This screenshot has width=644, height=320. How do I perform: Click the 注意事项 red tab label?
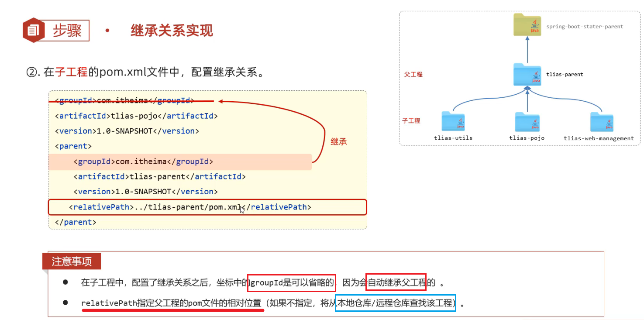(x=72, y=262)
